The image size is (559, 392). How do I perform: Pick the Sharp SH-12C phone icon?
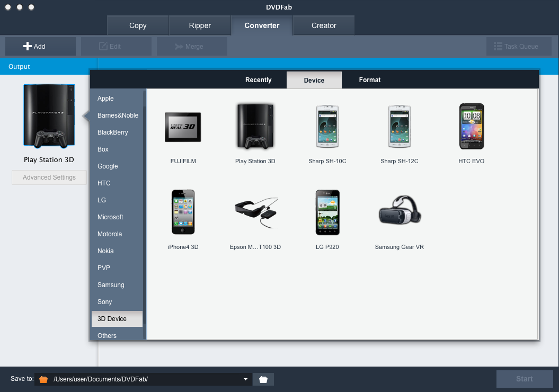point(400,126)
